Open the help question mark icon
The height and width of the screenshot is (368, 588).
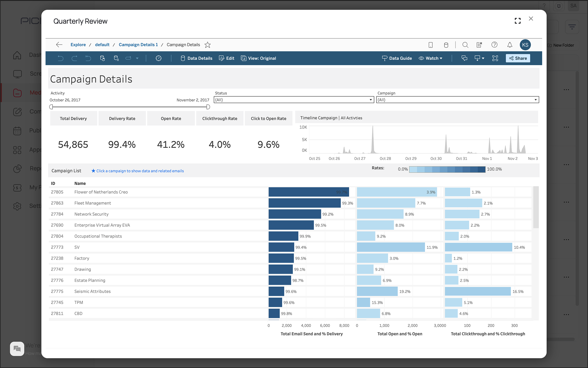click(494, 45)
